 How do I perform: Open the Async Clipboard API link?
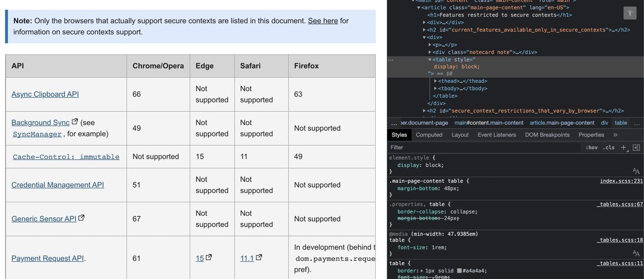point(45,94)
